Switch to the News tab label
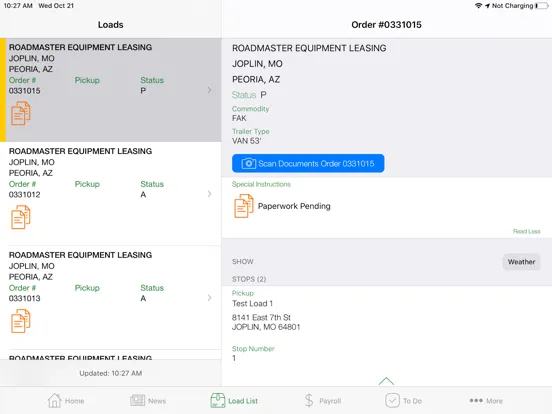Screen dimensions: 552x414 pos(157,401)
